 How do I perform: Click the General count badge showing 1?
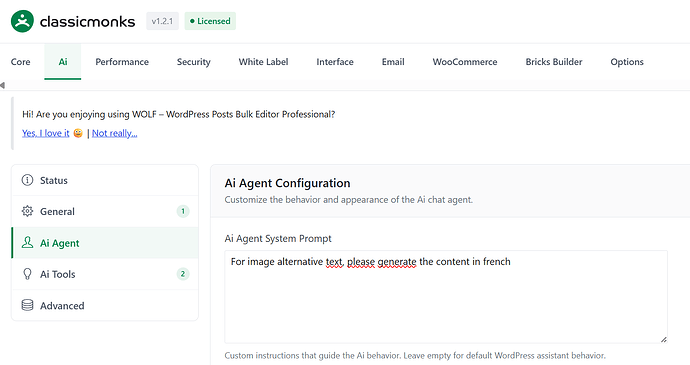[x=183, y=211]
